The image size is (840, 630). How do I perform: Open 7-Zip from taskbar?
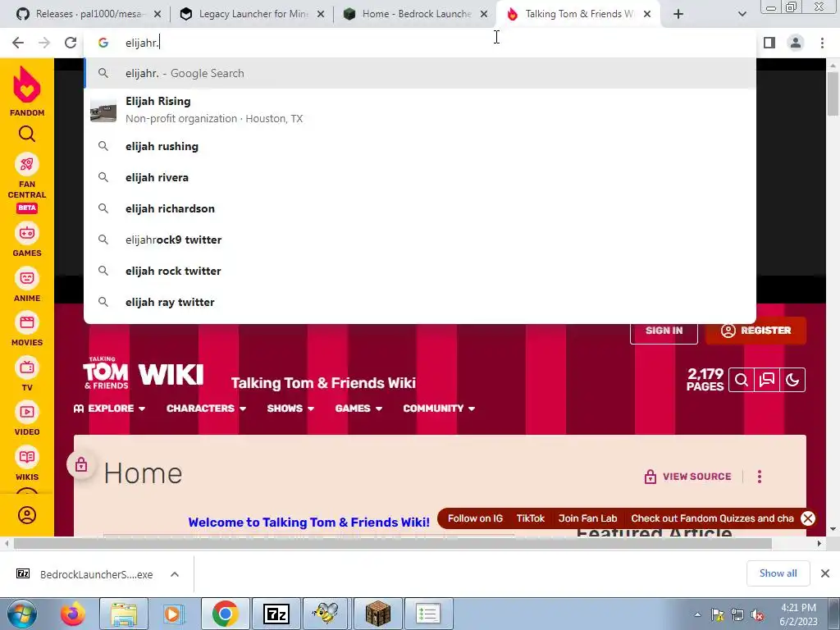coord(276,614)
